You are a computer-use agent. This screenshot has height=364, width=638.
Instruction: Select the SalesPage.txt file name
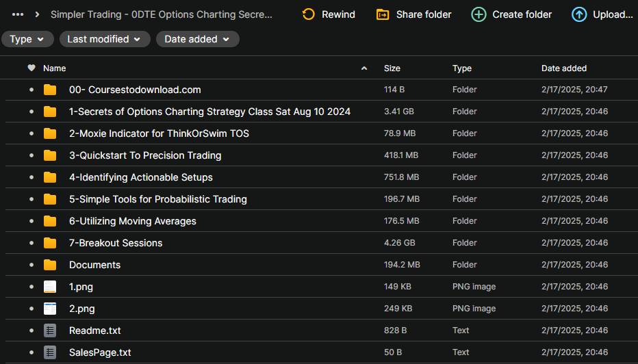pos(100,352)
